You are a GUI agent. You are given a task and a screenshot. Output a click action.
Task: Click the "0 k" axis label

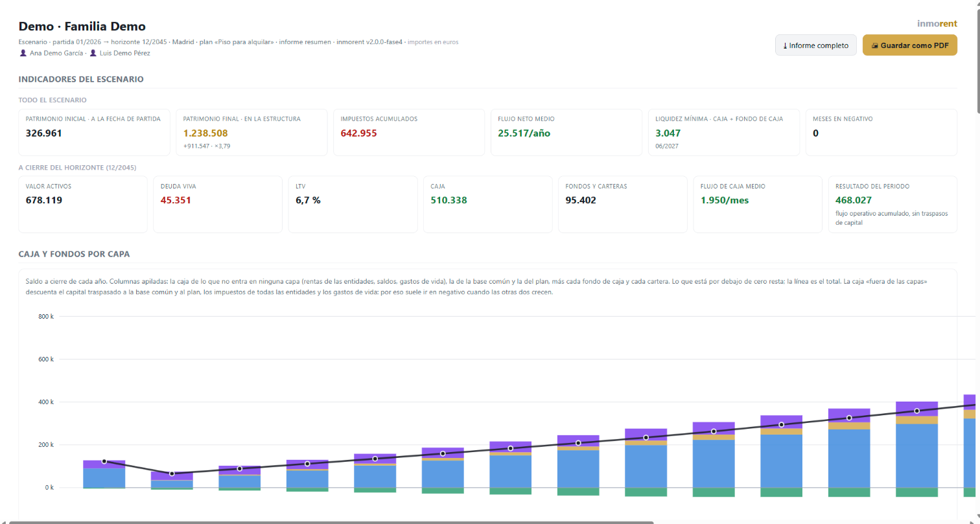point(49,488)
